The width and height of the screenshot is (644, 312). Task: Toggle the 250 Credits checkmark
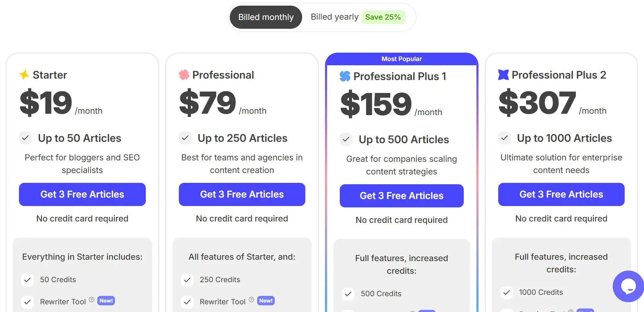(x=187, y=280)
